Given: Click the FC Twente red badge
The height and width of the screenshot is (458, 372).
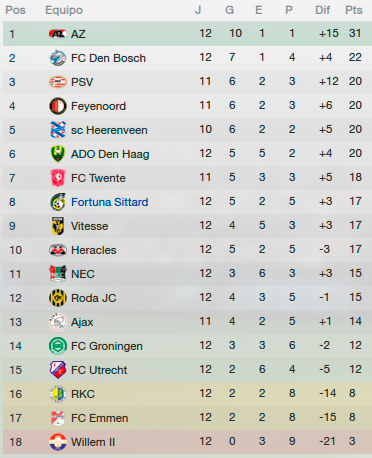Looking at the screenshot, I should [x=58, y=178].
